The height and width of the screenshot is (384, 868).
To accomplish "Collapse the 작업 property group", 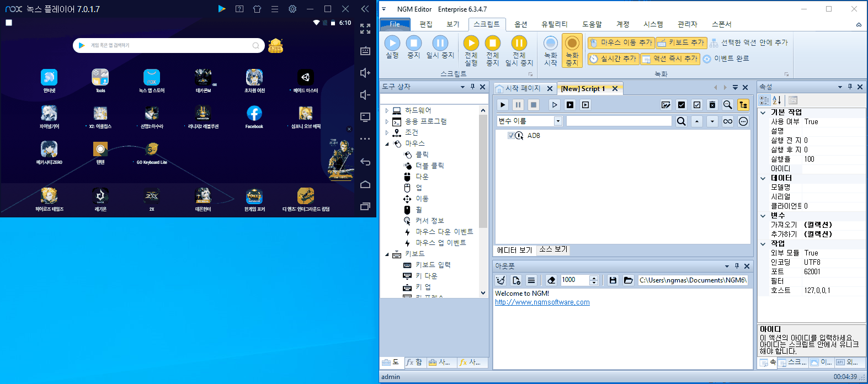I will [763, 244].
